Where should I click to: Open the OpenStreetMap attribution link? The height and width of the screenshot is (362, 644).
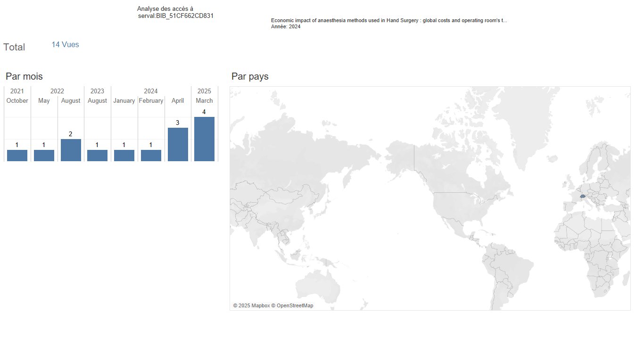pos(292,305)
